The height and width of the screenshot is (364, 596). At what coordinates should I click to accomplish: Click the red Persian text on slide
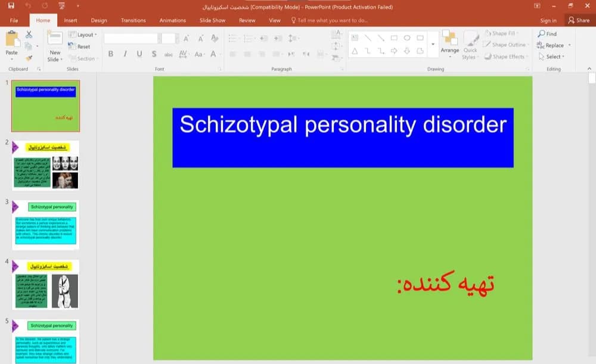(x=445, y=283)
